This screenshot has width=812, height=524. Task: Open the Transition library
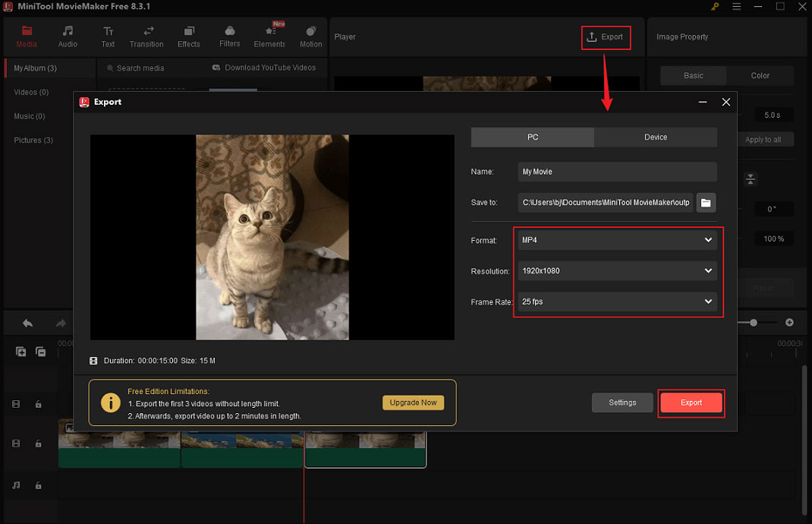point(146,36)
